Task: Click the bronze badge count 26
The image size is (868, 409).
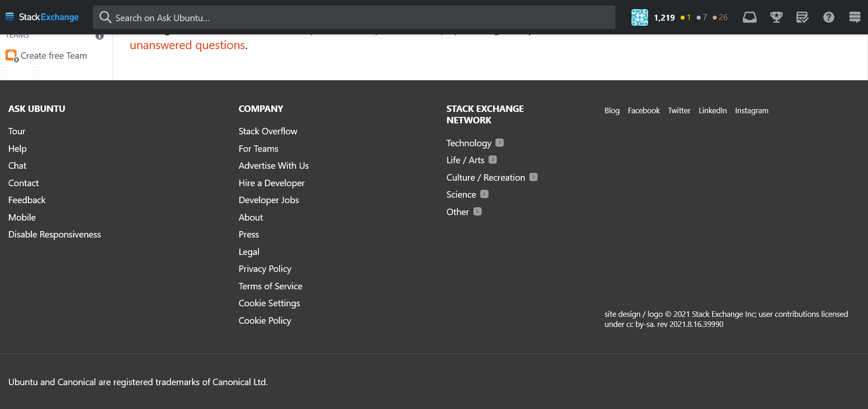Action: coord(720,17)
